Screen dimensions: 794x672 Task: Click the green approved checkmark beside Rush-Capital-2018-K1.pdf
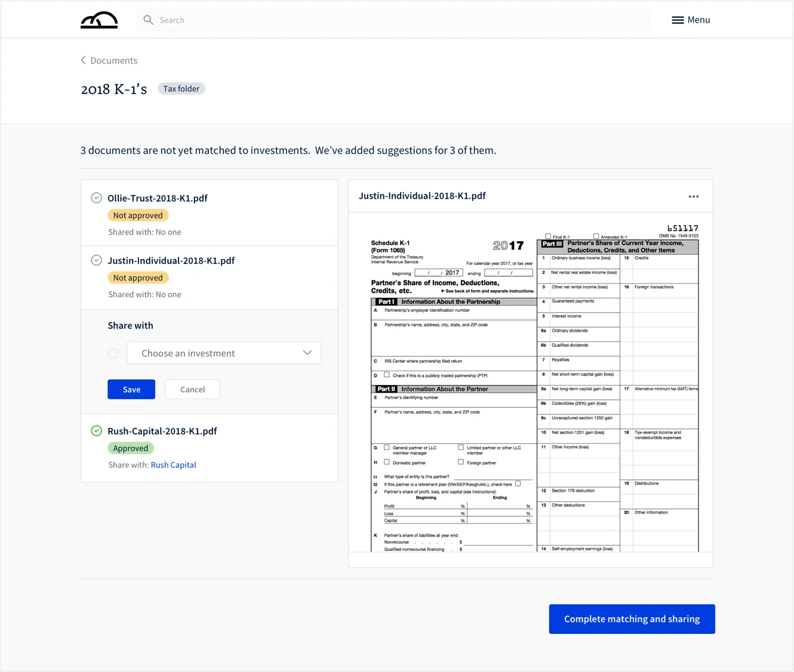point(97,430)
